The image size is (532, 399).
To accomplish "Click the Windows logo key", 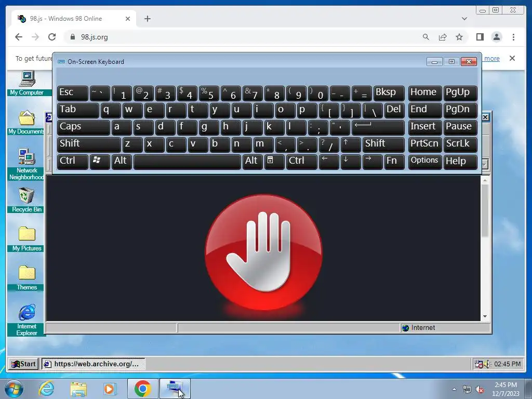I will tap(100, 162).
